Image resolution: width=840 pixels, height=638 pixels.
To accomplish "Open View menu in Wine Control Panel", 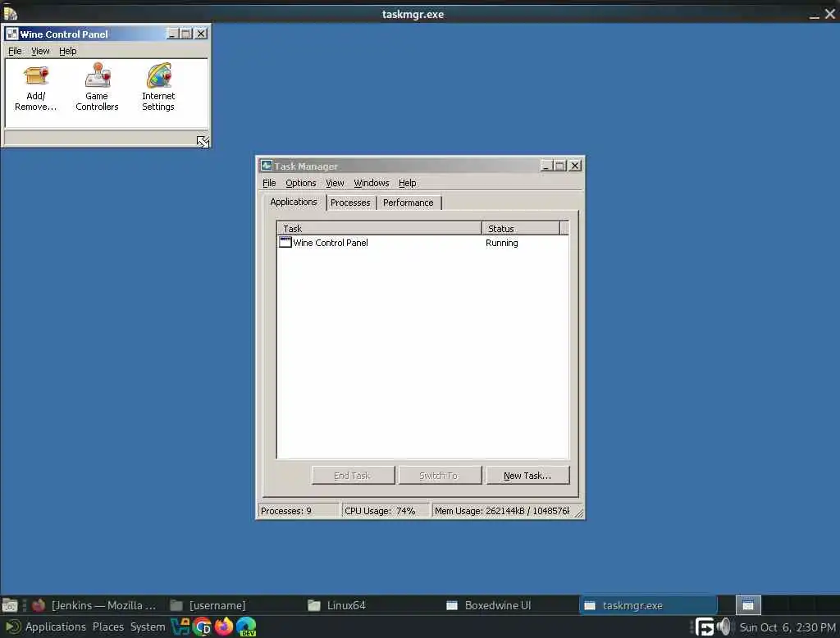I will (40, 51).
